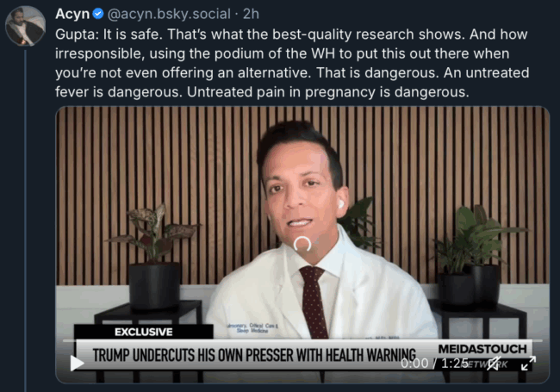Play the video with the play button
The width and height of the screenshot is (560, 392).
coord(77,363)
